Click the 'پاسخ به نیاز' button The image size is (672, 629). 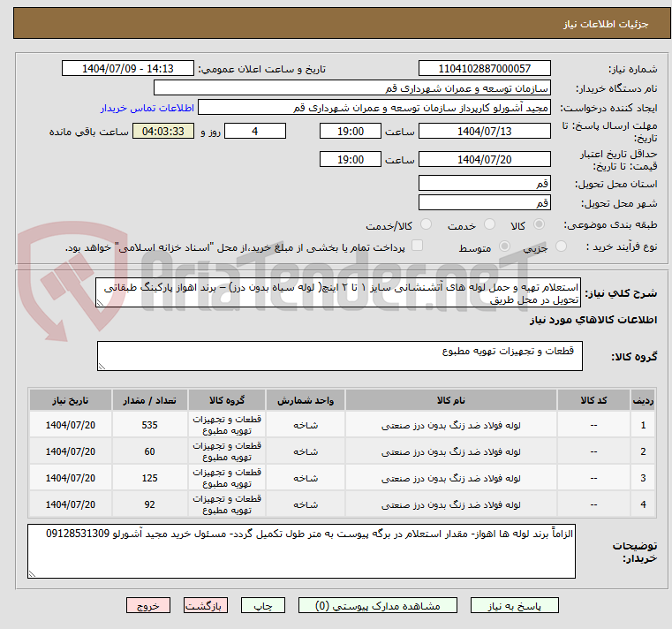[x=515, y=606]
